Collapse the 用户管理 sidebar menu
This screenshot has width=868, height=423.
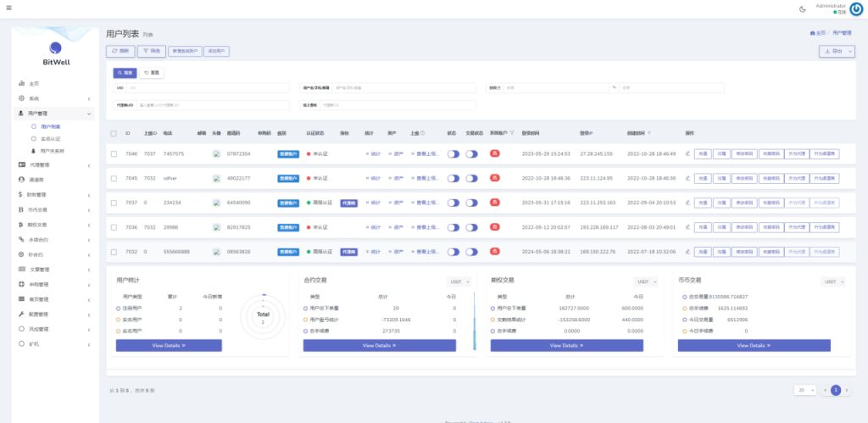53,113
